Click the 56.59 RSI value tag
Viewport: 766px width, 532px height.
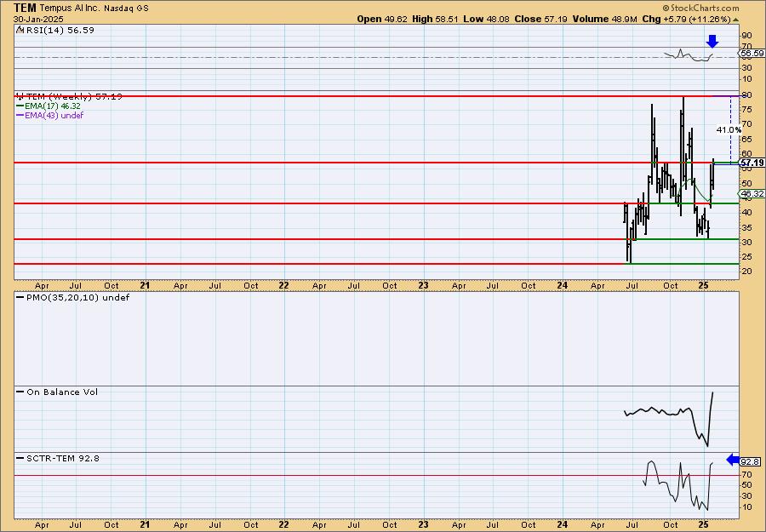pyautogui.click(x=752, y=54)
